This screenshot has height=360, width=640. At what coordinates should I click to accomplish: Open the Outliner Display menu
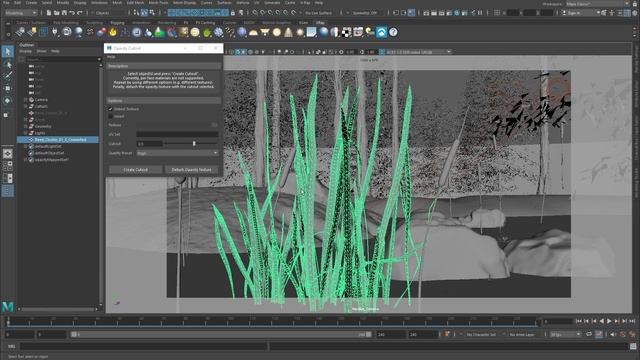coord(25,51)
